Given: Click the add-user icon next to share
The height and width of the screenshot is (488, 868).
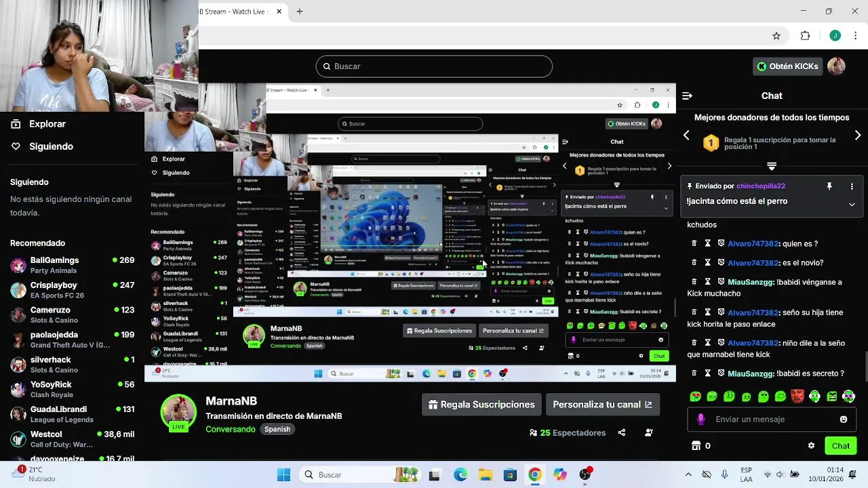Looking at the screenshot, I should point(649,432).
